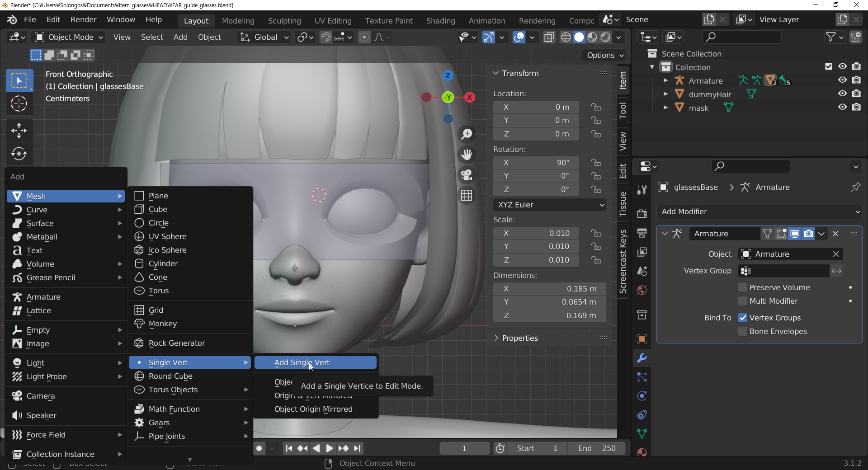The width and height of the screenshot is (868, 470).
Task: Remove the Armature modifier with X
Action: 835,234
